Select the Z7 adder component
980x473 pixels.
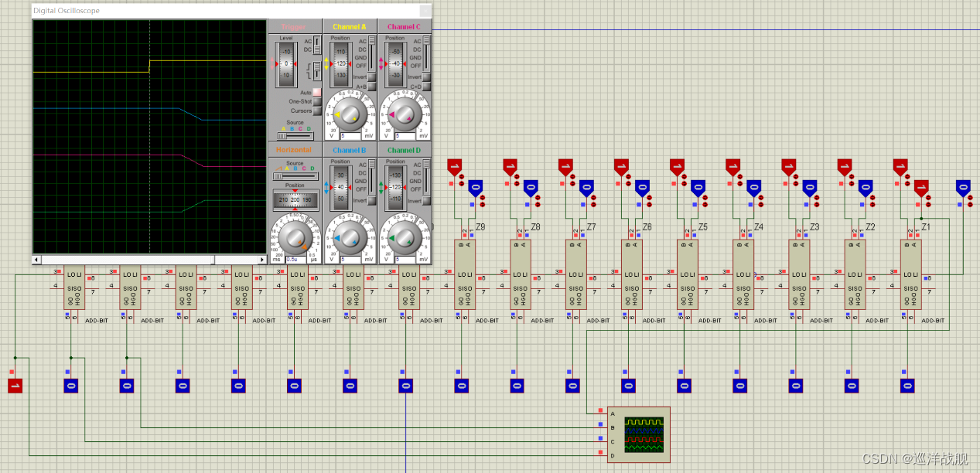[x=575, y=274]
